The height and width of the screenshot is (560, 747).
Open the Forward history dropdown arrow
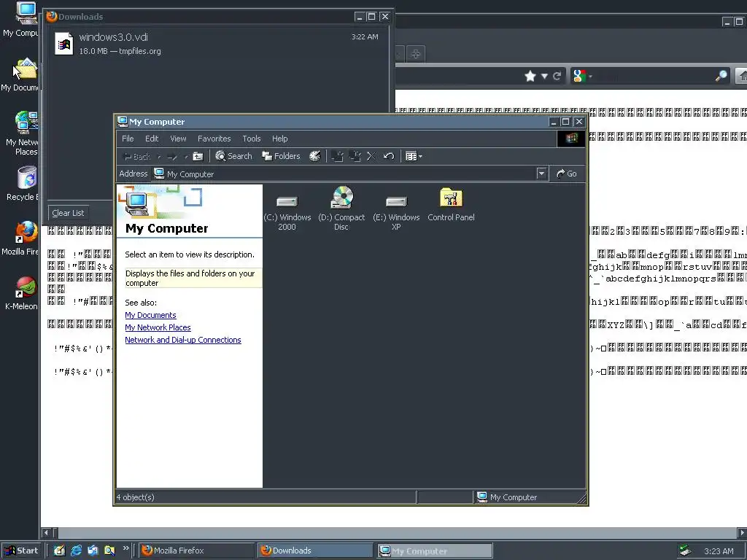point(186,156)
